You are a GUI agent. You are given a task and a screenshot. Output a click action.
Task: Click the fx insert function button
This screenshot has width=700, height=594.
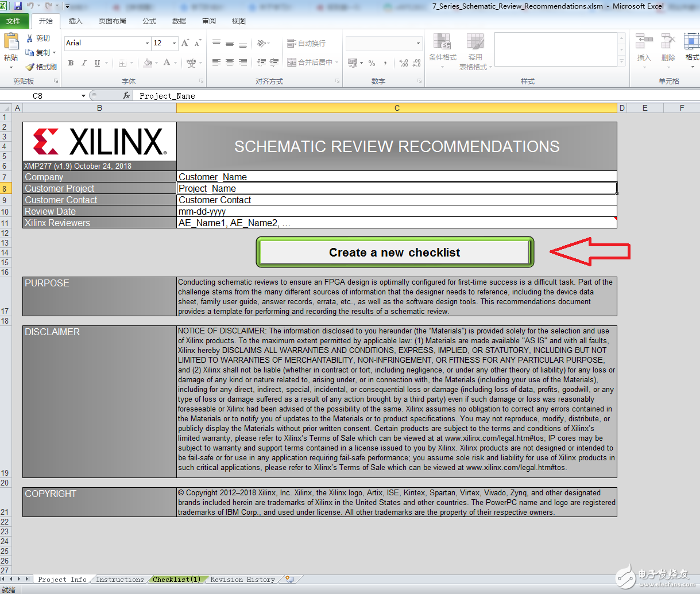(126, 96)
